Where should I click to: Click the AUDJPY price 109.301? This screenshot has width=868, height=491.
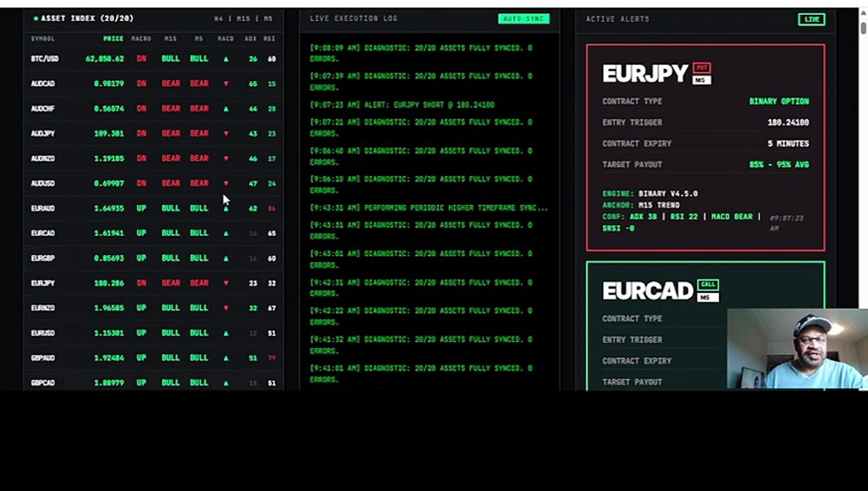pos(109,134)
